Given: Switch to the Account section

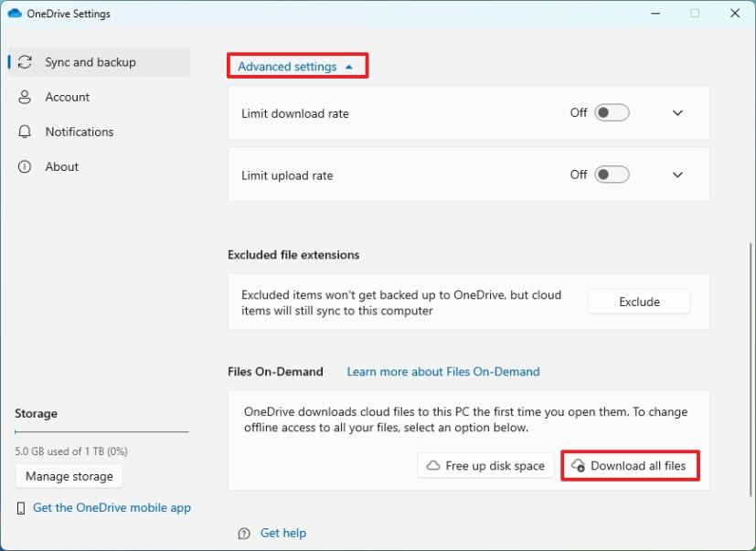Looking at the screenshot, I should (67, 97).
